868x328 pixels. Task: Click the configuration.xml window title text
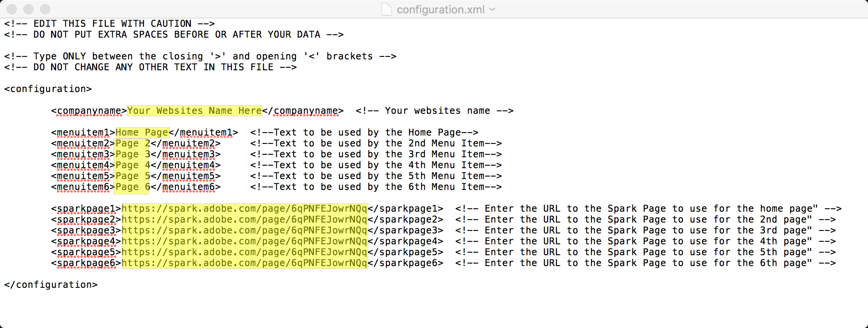coord(440,10)
